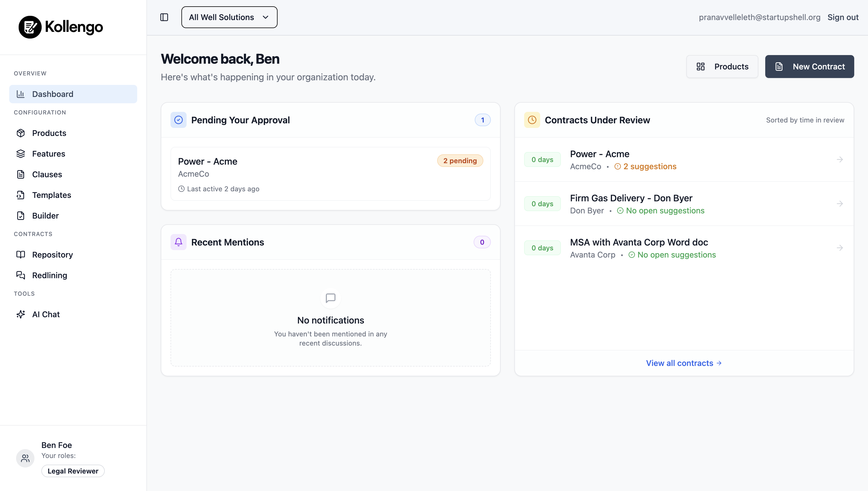Screen dimensions: 868x491
Task: Collapse the sidebar with the panel icon
Action: pyautogui.click(x=164, y=17)
